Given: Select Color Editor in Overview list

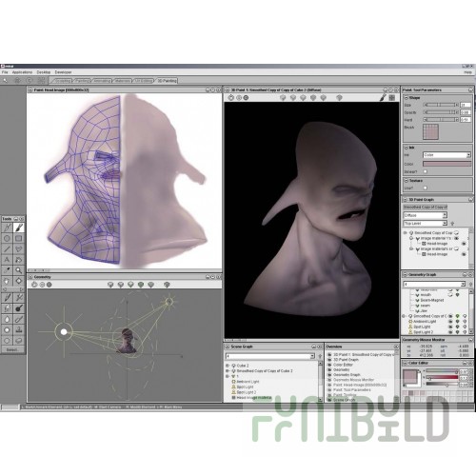Looking at the screenshot, I should point(343,365).
